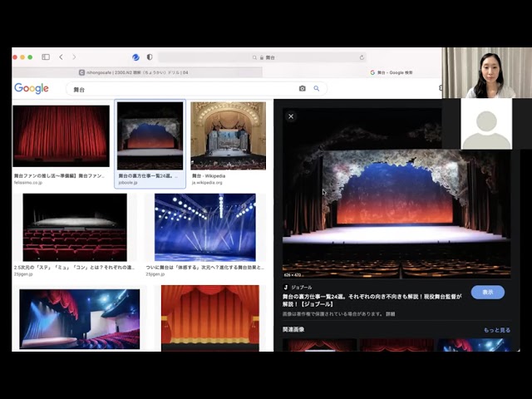
Task: Click the blue extension icon in toolbar
Action: click(135, 57)
